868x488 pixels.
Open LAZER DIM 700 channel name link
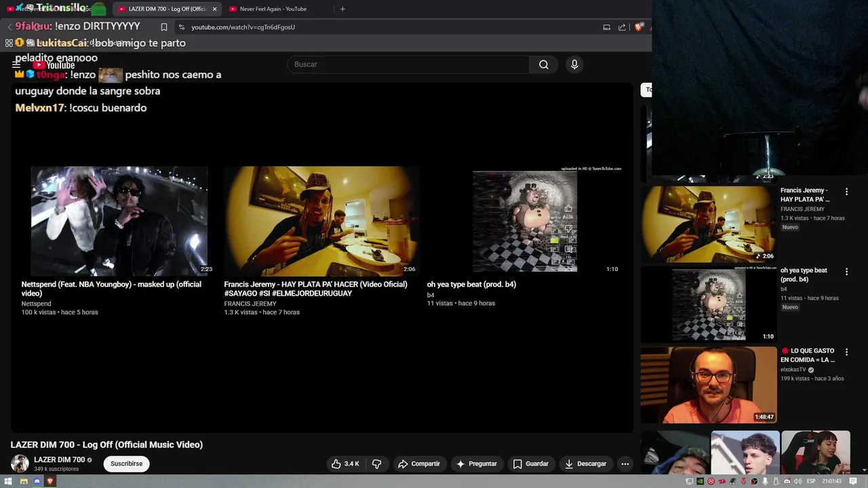coord(59,460)
